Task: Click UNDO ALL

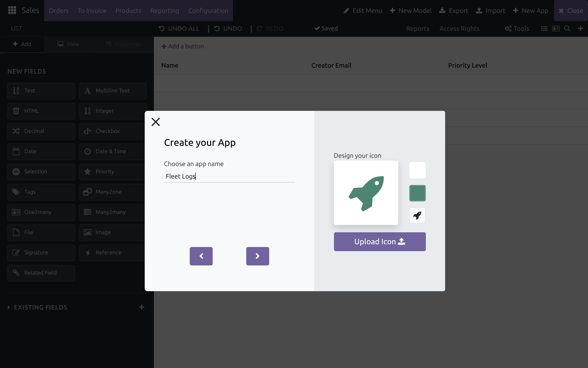Action: coord(179,29)
